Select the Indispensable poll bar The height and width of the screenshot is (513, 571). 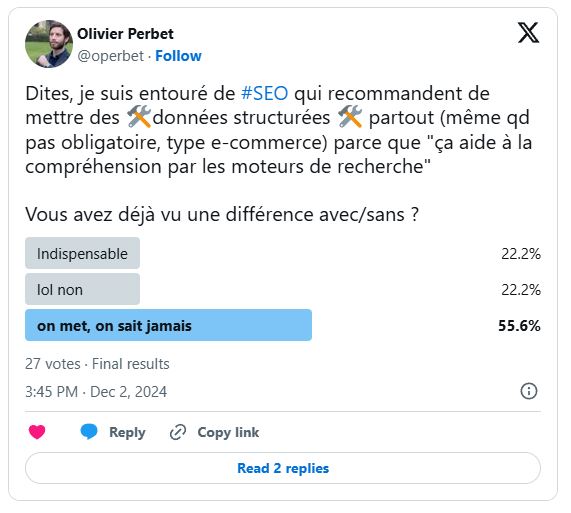[82, 253]
